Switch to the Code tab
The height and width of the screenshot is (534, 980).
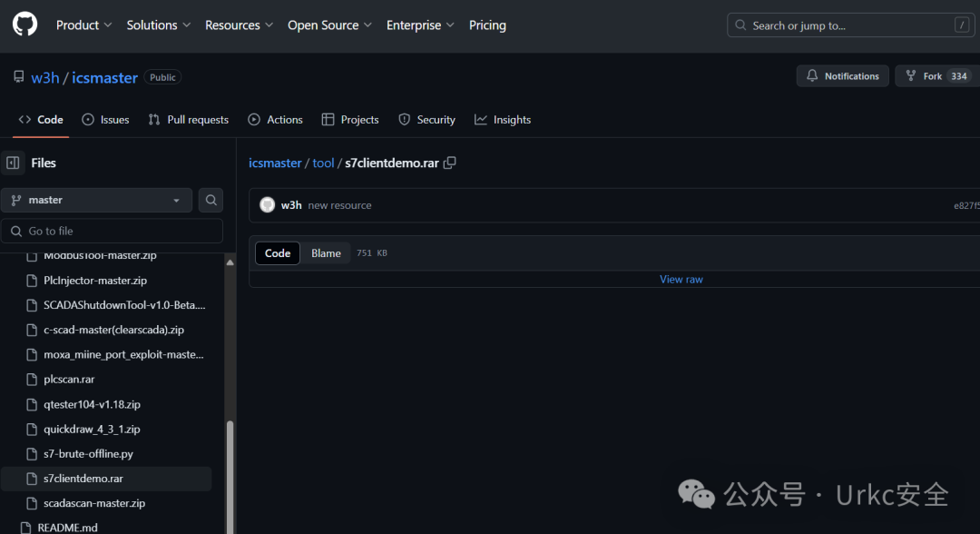coord(41,120)
